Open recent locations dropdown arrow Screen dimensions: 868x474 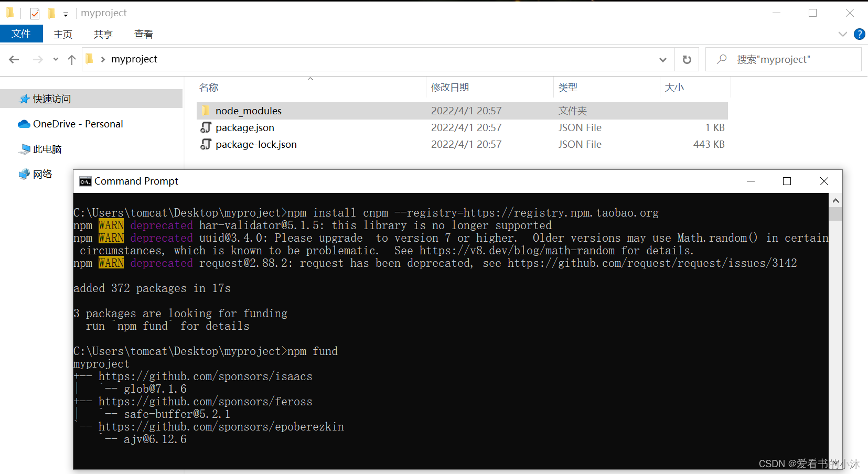coord(56,59)
